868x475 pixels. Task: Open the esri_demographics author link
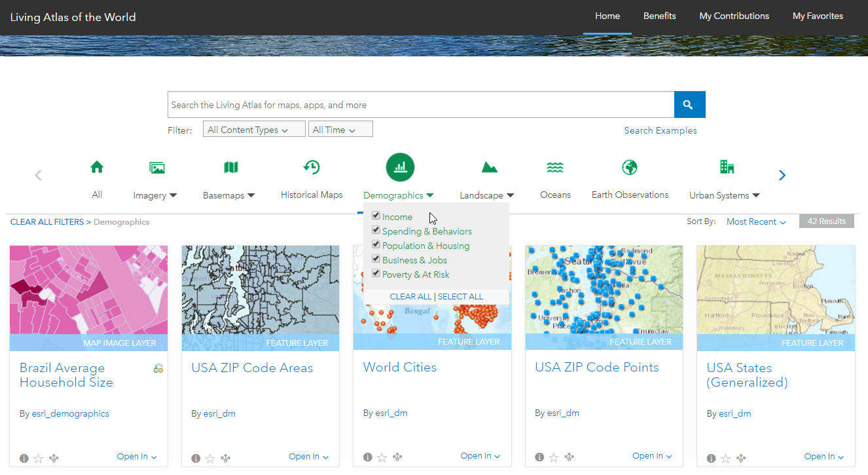[70, 413]
